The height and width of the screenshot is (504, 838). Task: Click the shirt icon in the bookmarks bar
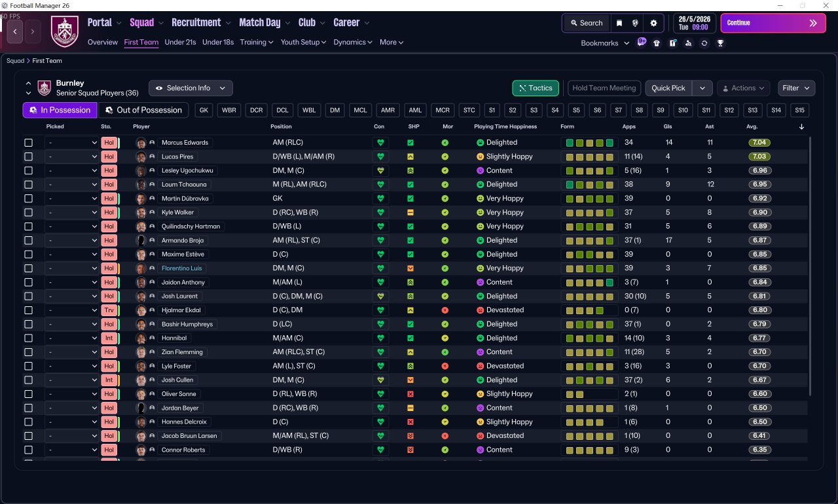click(657, 43)
